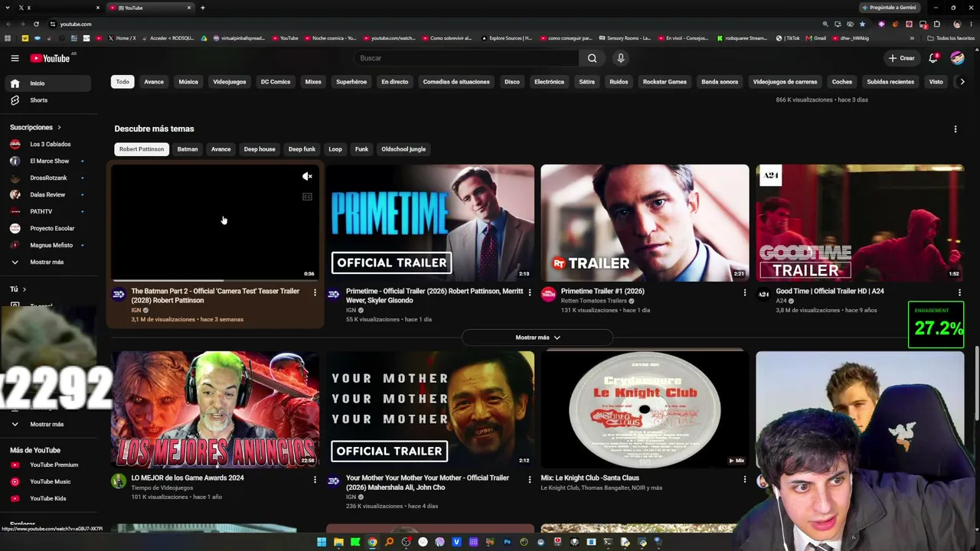Open the browser extensions puzzle icon
Viewport: 980px width, 551px height.
(x=936, y=24)
